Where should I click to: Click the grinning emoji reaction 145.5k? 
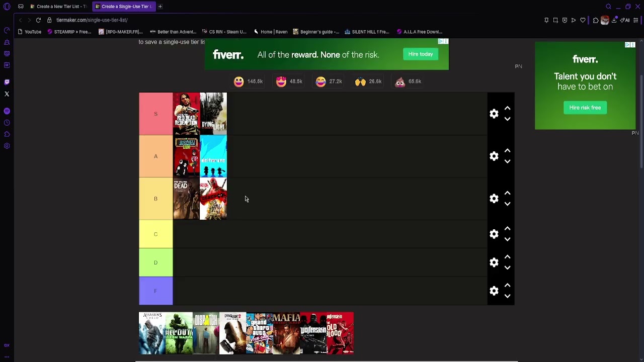click(x=248, y=81)
